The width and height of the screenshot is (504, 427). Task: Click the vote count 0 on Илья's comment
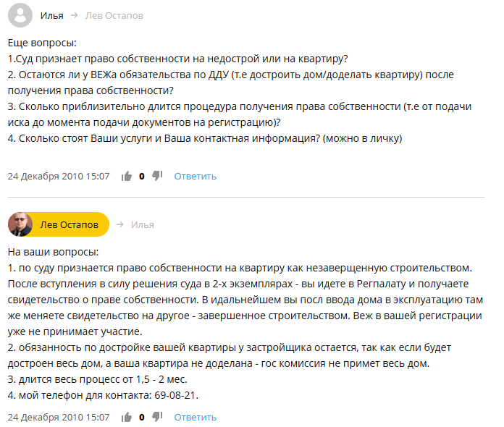[x=142, y=177]
